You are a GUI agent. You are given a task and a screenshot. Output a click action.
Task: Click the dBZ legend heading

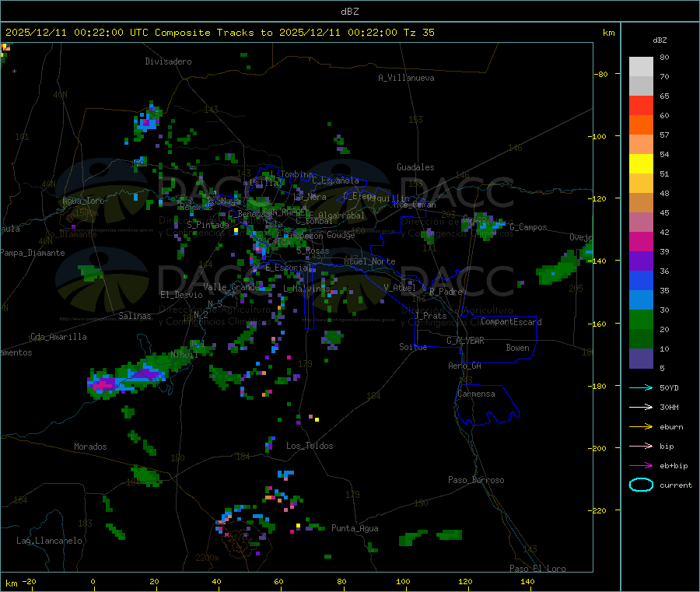(x=660, y=40)
